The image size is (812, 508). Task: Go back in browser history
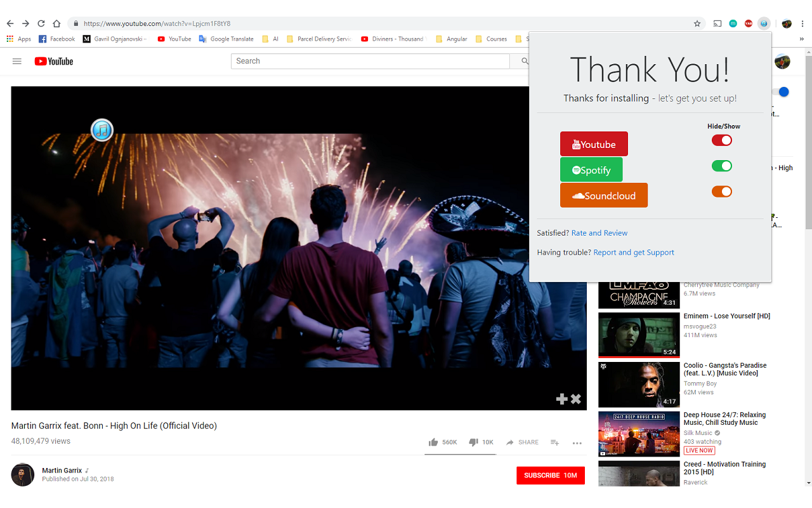pyautogui.click(x=10, y=23)
